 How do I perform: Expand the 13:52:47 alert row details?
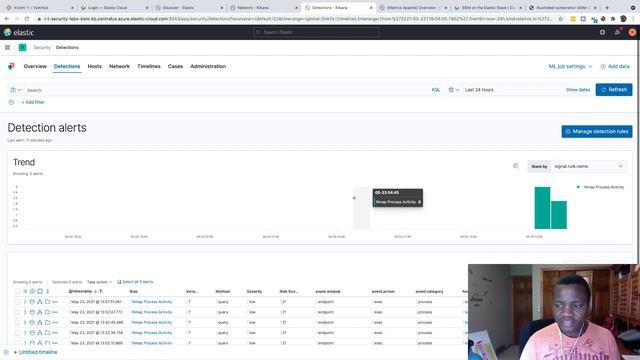(25, 312)
